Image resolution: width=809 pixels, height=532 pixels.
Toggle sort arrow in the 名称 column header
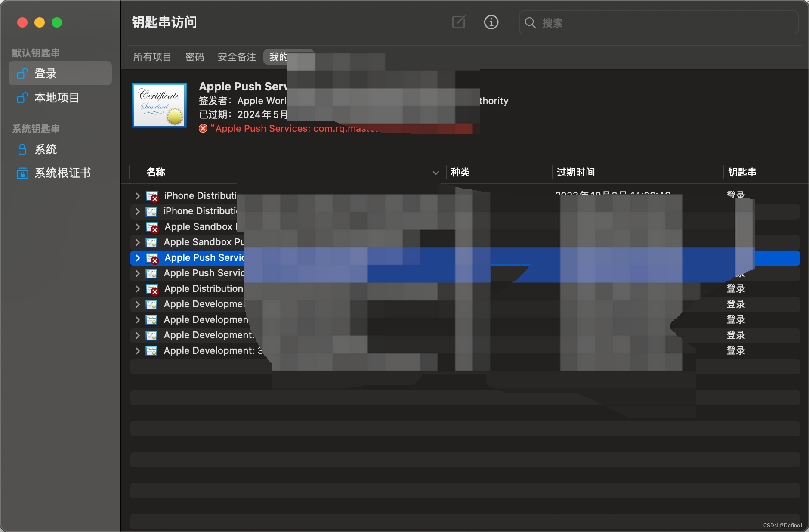[435, 173]
